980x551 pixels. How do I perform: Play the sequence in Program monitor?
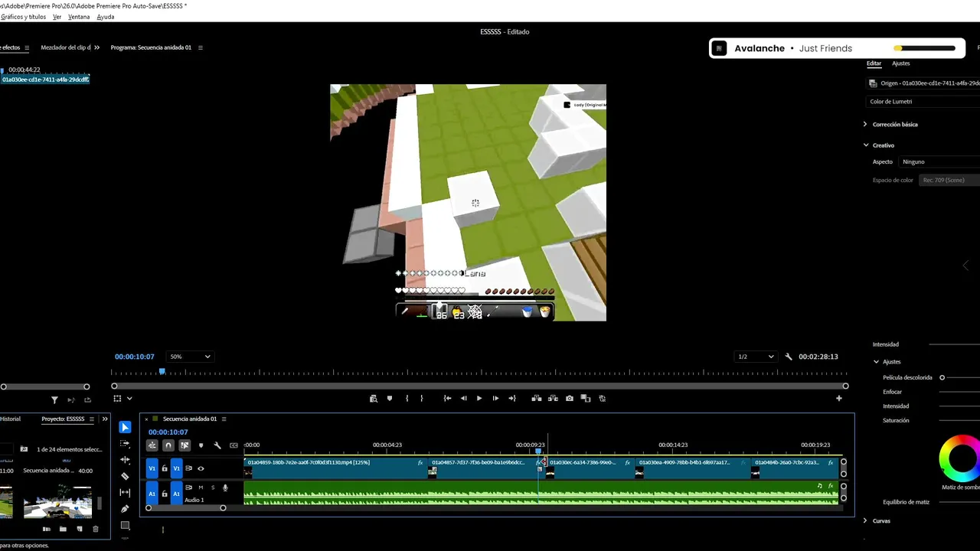[479, 398]
